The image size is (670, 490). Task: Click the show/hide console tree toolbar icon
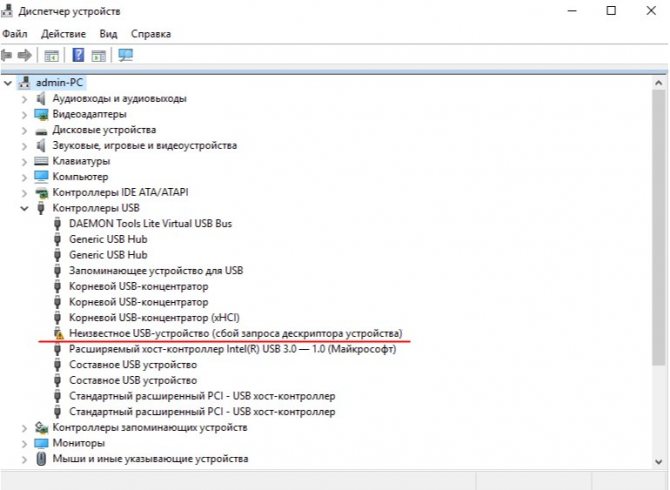point(52,56)
